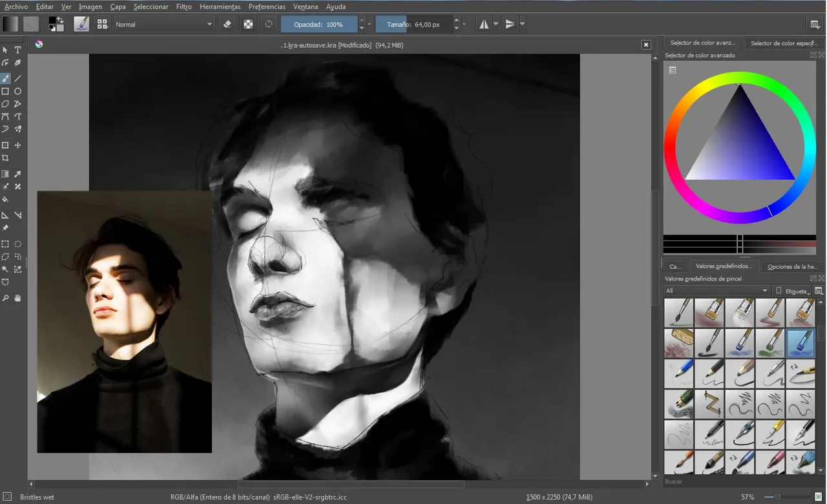Select the Polygon tool
The width and height of the screenshot is (827, 504).
(x=5, y=103)
